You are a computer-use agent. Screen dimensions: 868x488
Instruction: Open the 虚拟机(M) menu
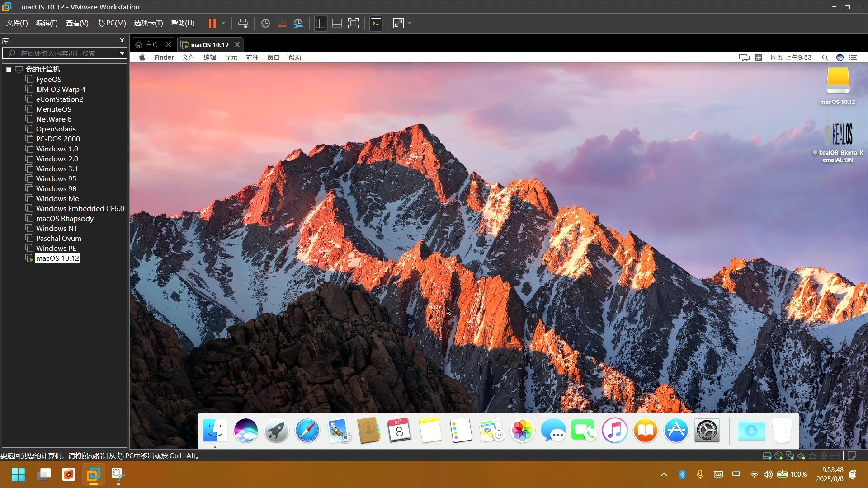[x=112, y=23]
